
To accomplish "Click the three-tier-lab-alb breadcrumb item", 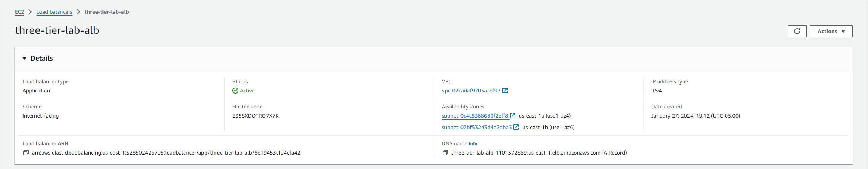I will (107, 12).
